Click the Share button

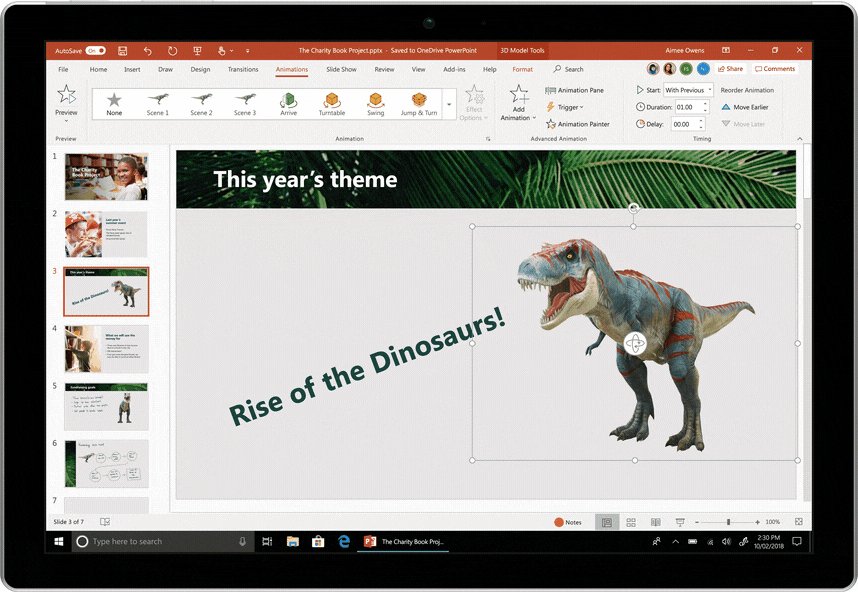pos(731,69)
